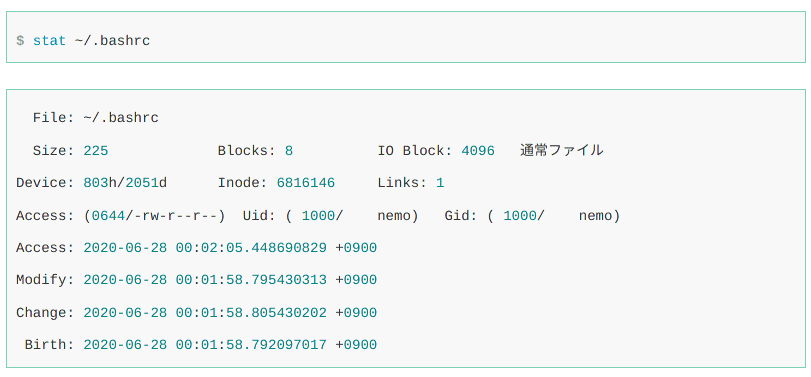The image size is (811, 377).
Task: Click the Change timestamp 00:01:58.805430202
Action: pos(251,313)
